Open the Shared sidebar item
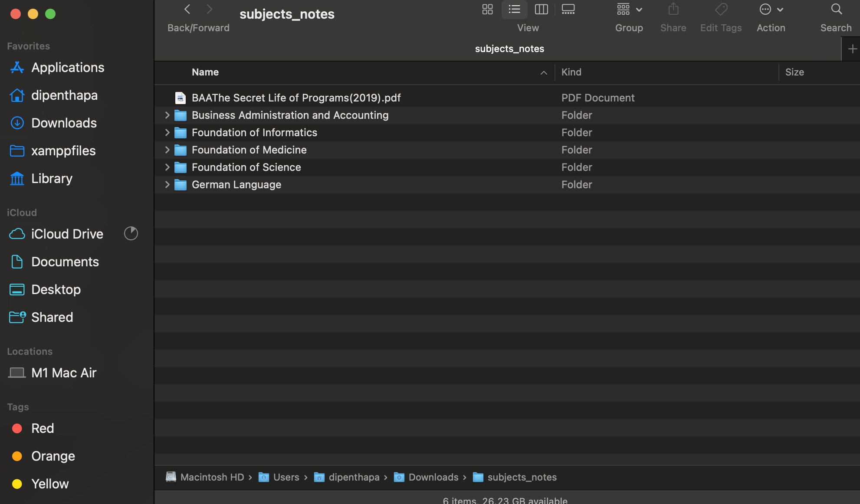 coord(52,317)
